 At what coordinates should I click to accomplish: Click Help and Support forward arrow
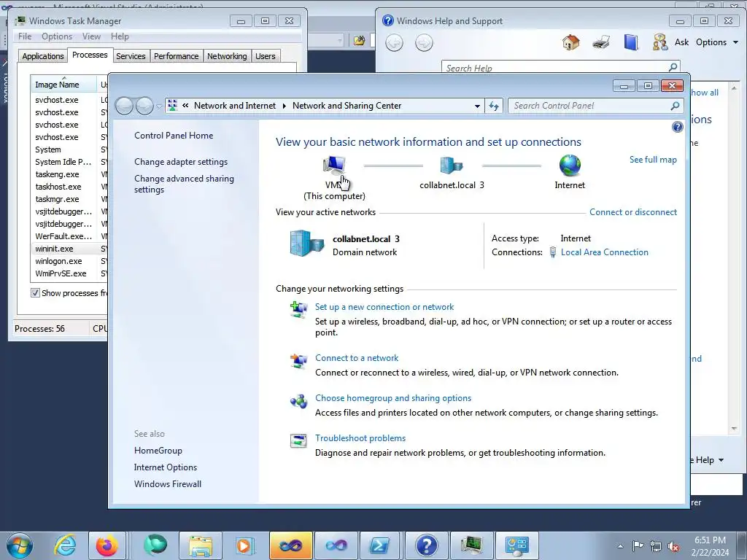[x=424, y=43]
